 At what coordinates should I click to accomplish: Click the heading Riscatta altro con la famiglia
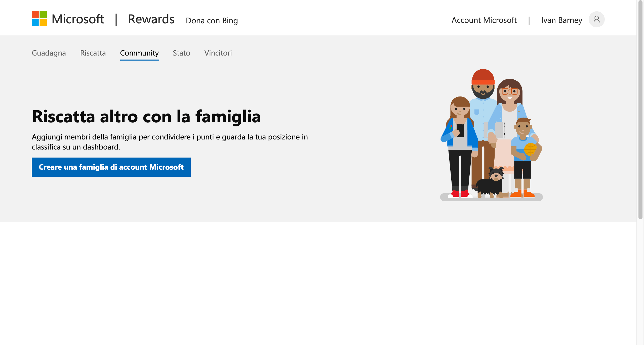click(x=146, y=117)
